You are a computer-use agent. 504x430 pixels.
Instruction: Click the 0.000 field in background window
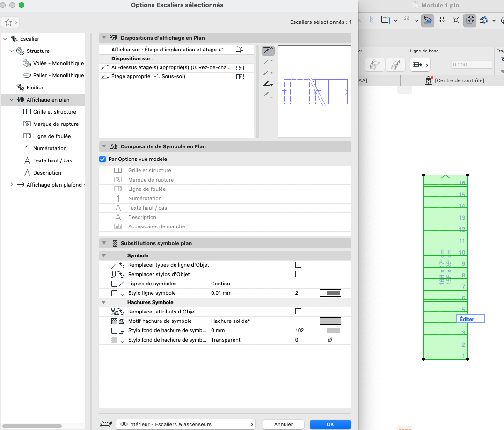click(472, 65)
